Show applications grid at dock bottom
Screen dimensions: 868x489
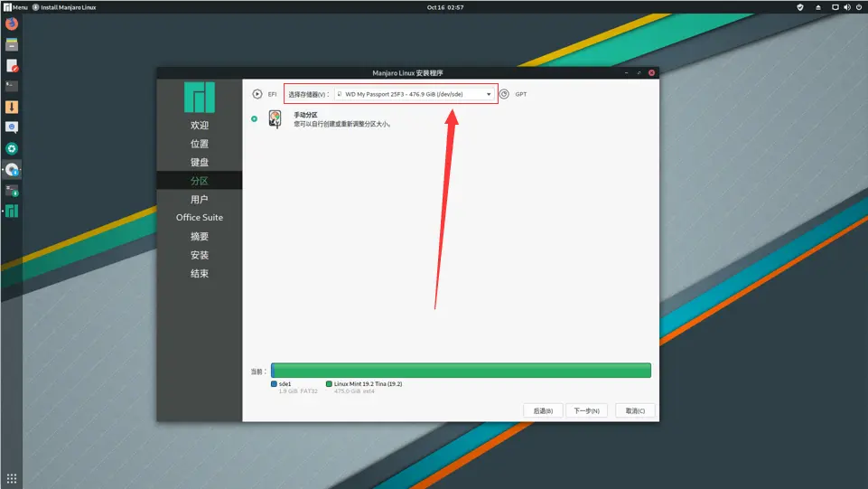12,478
